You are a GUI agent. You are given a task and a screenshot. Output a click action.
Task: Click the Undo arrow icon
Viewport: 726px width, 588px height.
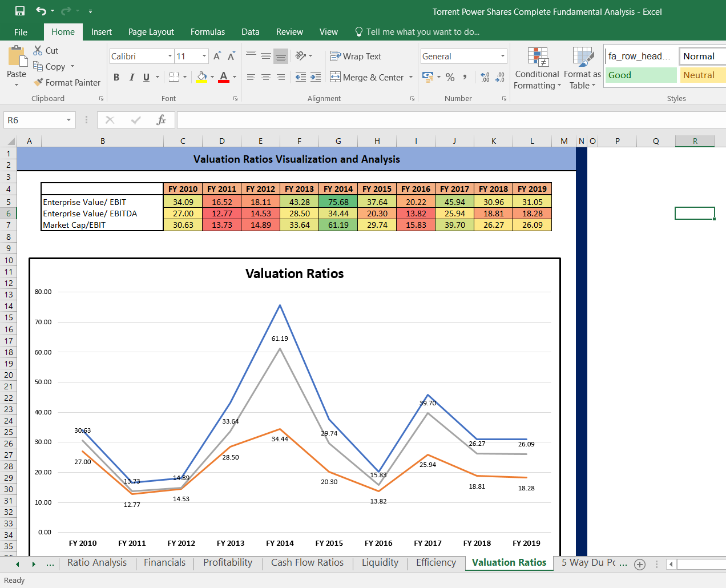(41, 11)
